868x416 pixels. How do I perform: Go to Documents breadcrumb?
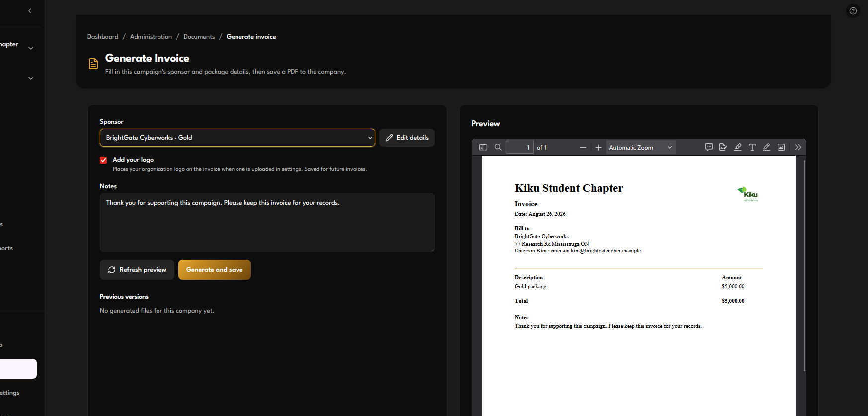(199, 37)
